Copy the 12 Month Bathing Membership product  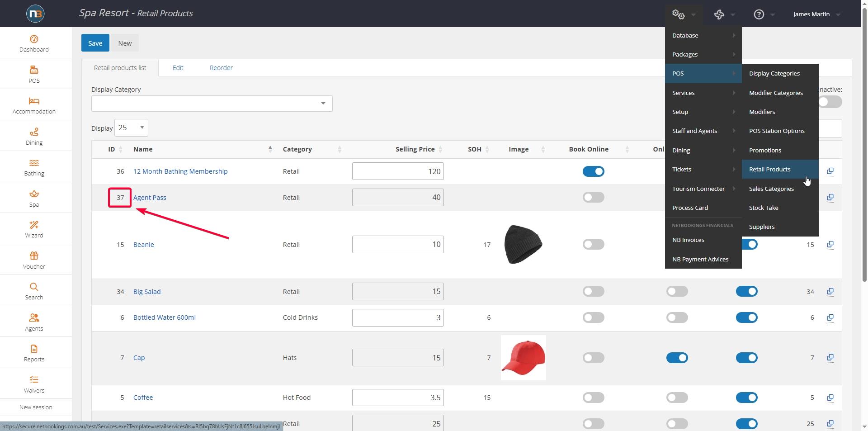pos(830,171)
